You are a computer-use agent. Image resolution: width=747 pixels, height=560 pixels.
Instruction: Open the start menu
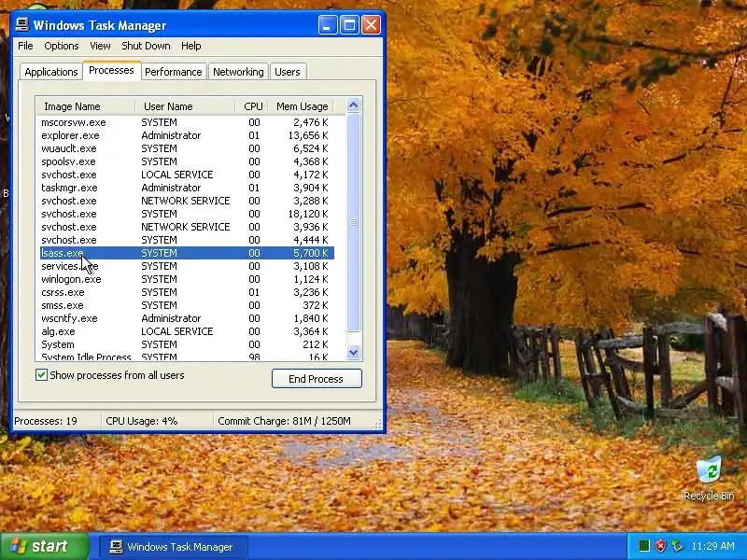tap(44, 546)
